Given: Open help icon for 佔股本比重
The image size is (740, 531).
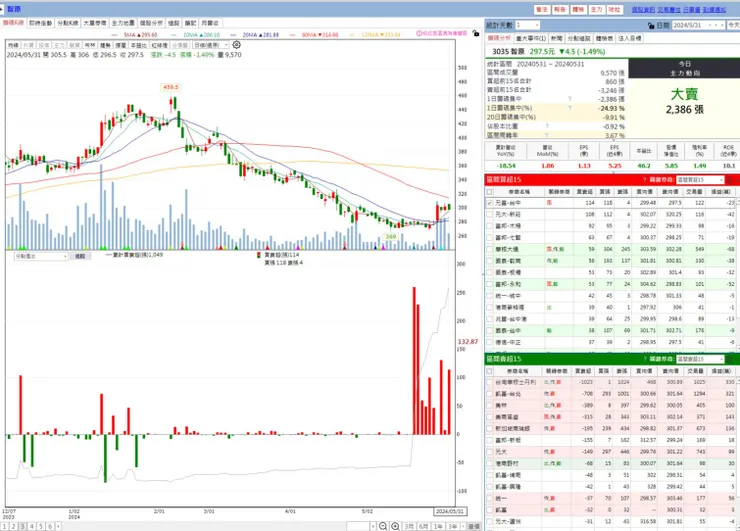Looking at the screenshot, I should tap(547, 126).
